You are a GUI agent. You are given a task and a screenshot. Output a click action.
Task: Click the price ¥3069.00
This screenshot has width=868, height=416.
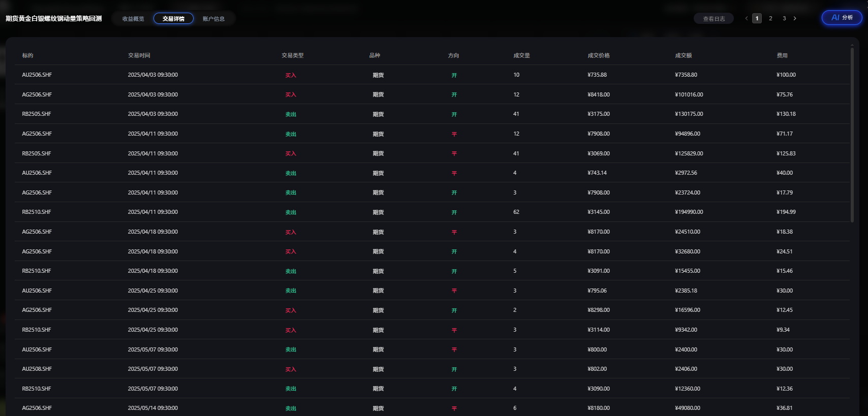click(x=599, y=153)
